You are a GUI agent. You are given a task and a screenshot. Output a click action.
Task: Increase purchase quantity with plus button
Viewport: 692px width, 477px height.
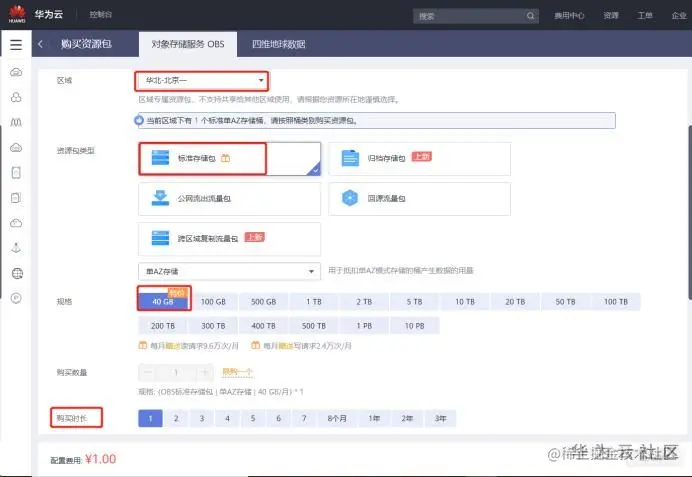click(205, 372)
